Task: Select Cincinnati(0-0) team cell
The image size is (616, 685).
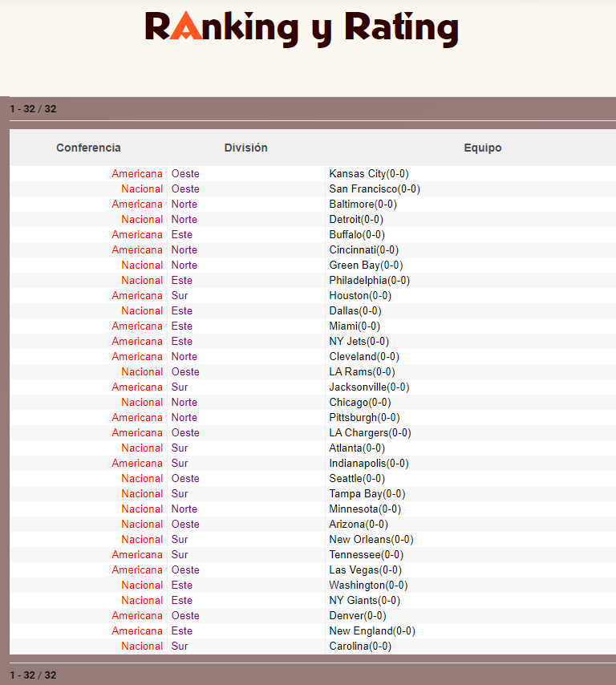Action: pyautogui.click(x=364, y=250)
